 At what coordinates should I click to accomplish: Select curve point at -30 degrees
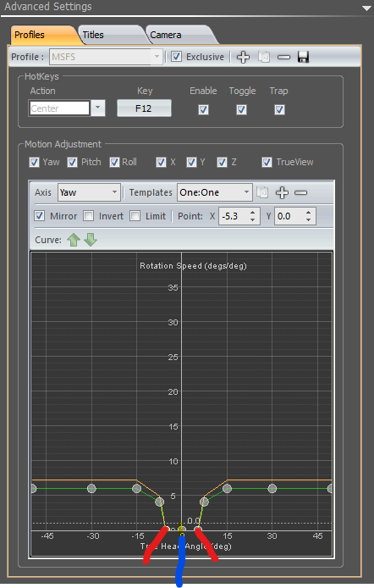click(91, 488)
